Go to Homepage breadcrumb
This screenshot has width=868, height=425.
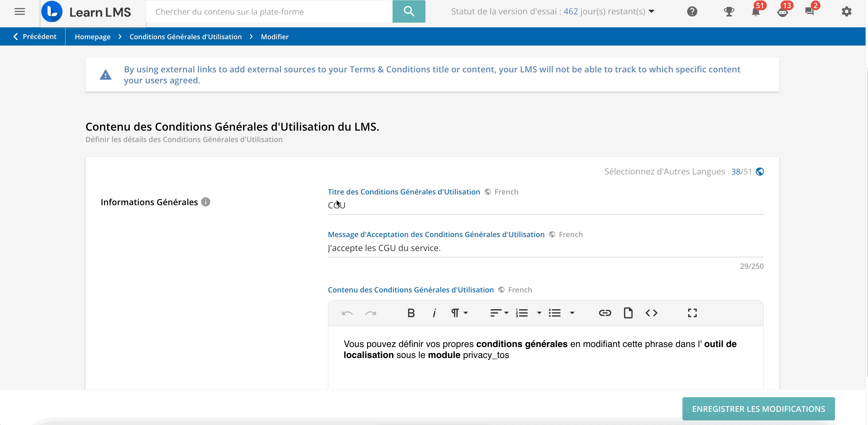(92, 37)
